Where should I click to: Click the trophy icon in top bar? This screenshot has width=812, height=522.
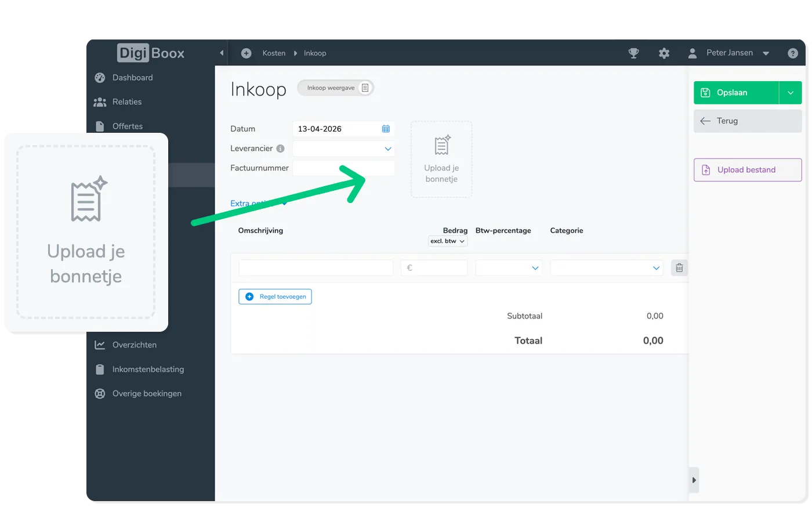pyautogui.click(x=633, y=53)
